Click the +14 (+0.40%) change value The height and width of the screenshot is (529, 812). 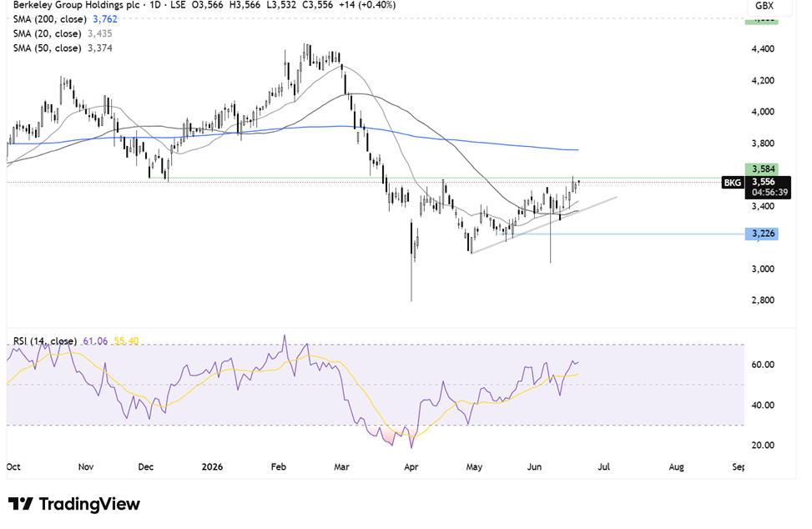[367, 5]
